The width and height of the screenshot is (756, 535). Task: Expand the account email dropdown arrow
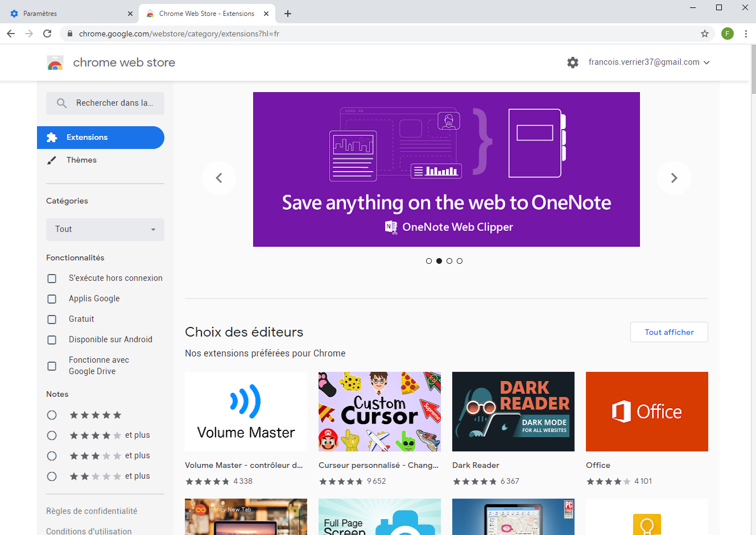point(707,62)
